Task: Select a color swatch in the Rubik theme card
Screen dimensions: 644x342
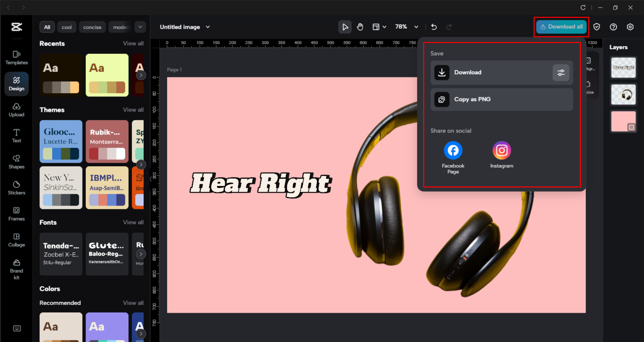Action: 107,154
